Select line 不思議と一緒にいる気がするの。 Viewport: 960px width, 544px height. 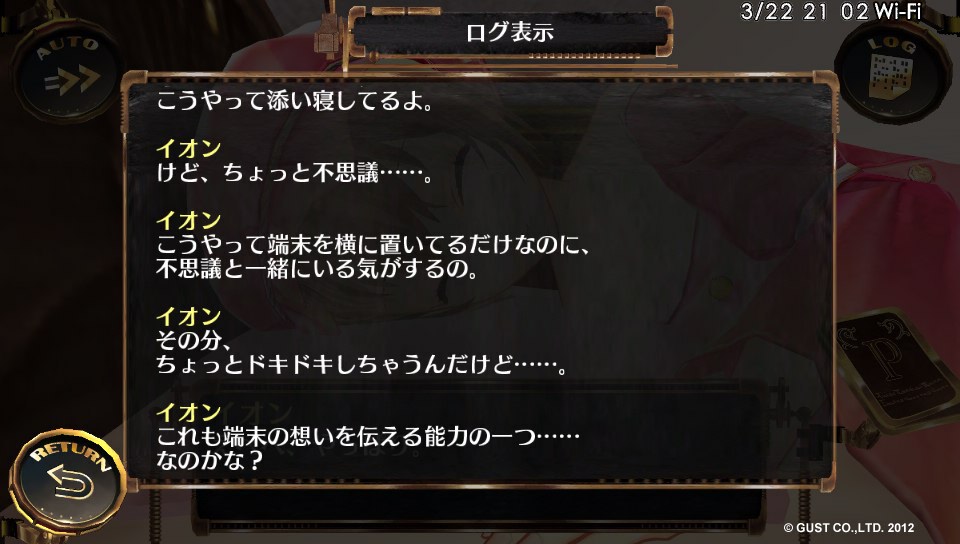click(x=317, y=269)
